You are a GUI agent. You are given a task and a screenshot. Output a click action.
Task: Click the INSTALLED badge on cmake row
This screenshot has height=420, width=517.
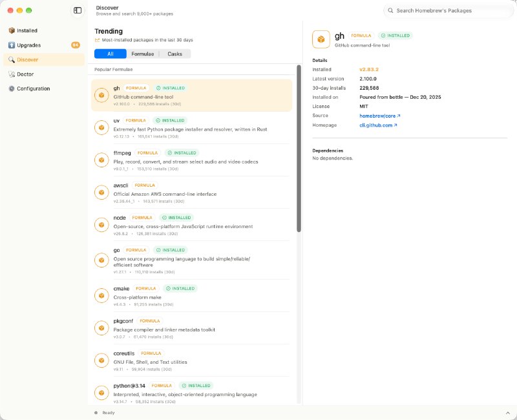click(x=180, y=288)
